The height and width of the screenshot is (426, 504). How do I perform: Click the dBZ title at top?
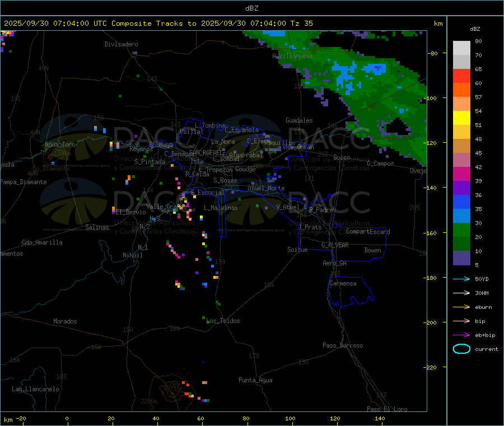251,8
